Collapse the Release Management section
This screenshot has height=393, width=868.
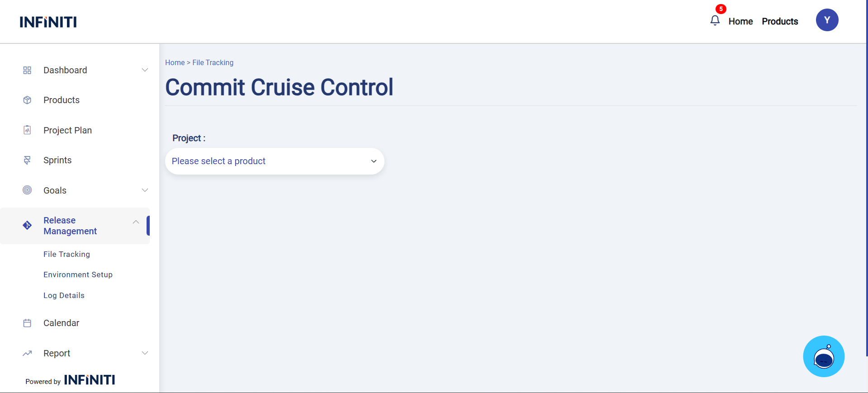point(136,222)
